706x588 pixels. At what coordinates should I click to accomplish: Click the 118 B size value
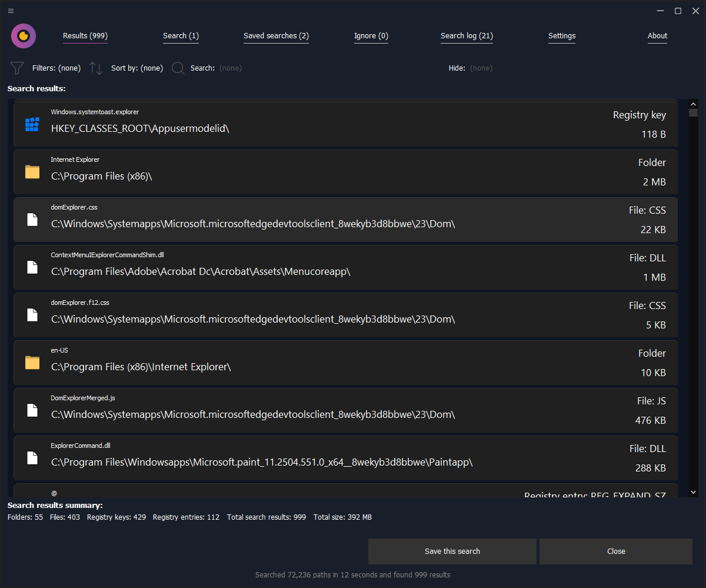[x=654, y=134]
